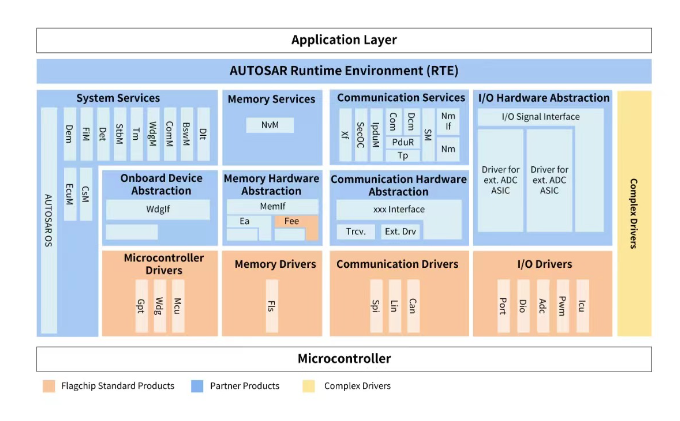Screen dimensions: 680x421
Task: Click the orange Flagchip Standard Products legend swatch
Action: pos(49,386)
